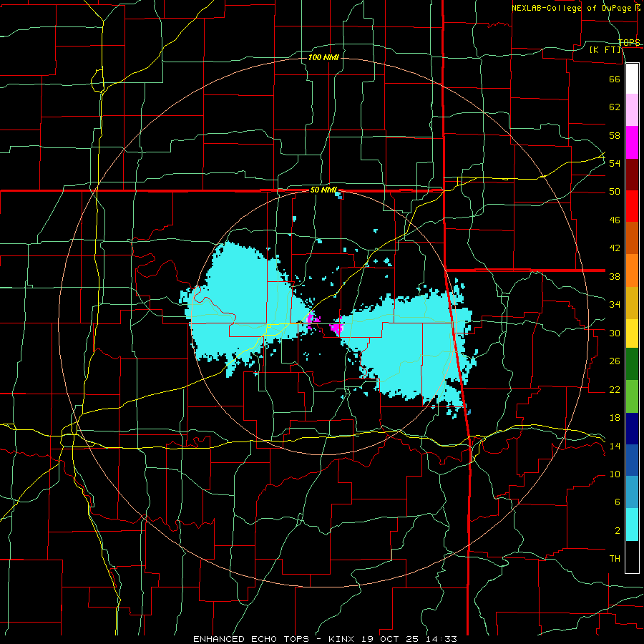Click the light green 26 kft legend swatch
644x644 pixels.
coord(632,396)
